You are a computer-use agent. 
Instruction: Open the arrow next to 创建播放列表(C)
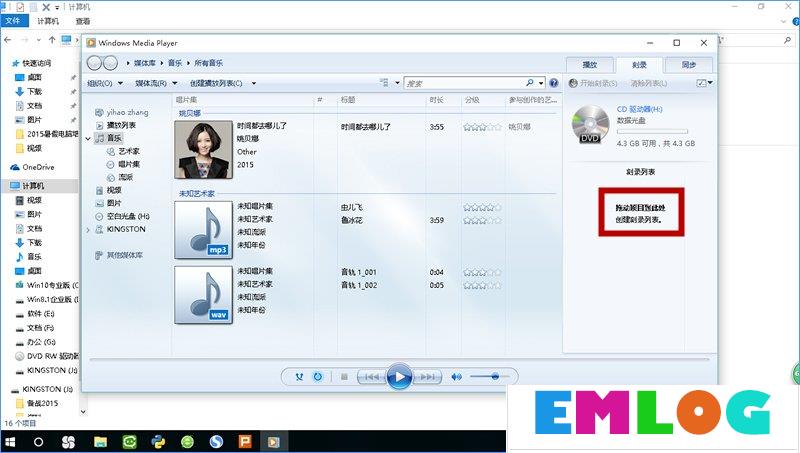254,83
